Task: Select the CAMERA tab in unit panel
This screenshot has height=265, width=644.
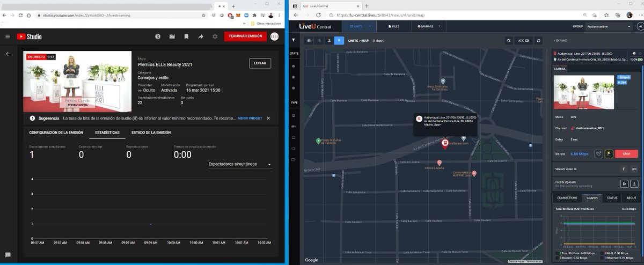Action: click(559, 69)
